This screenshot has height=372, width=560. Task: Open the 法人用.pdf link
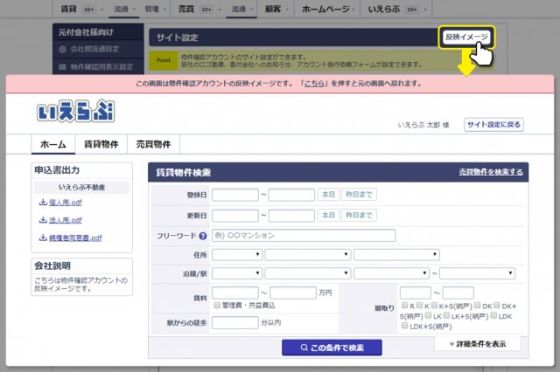pyautogui.click(x=65, y=220)
